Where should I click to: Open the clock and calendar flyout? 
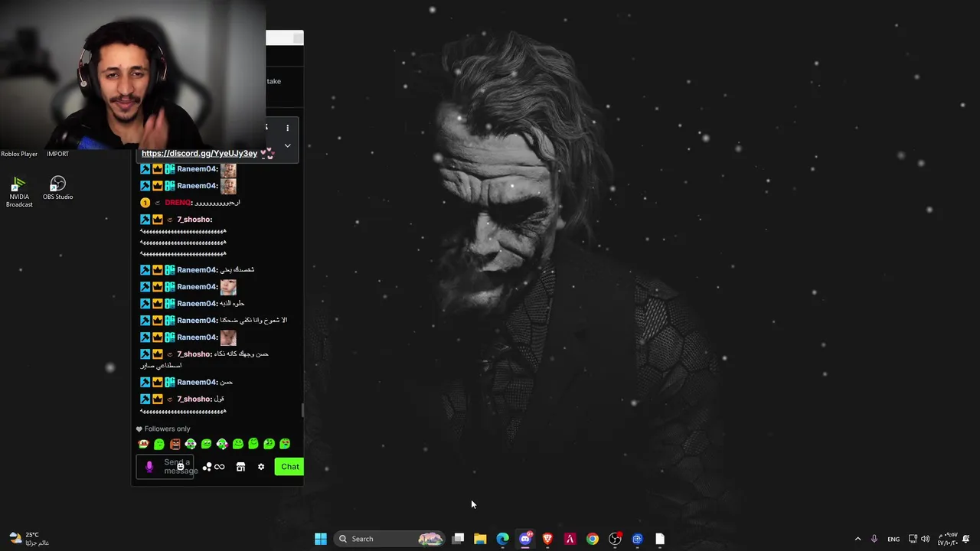(948, 539)
